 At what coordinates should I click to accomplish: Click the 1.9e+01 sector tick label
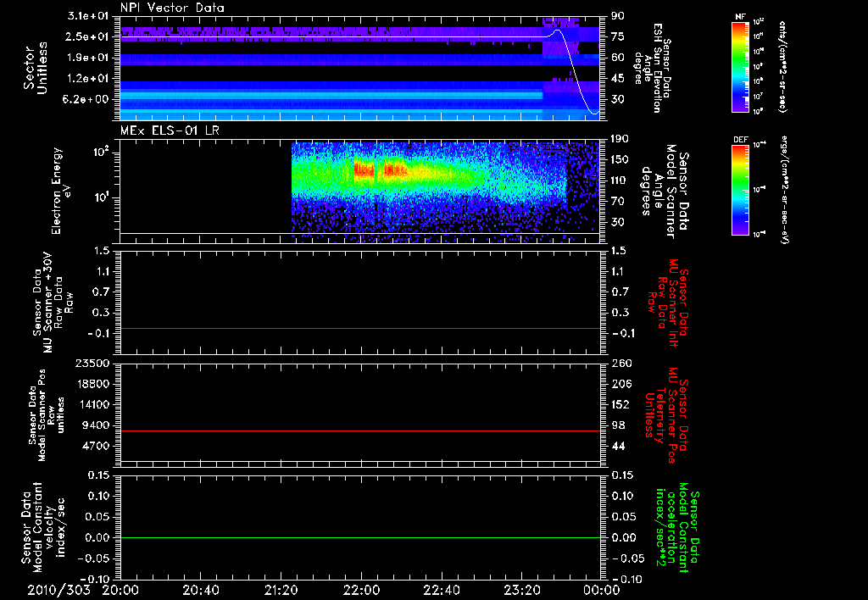[x=88, y=58]
